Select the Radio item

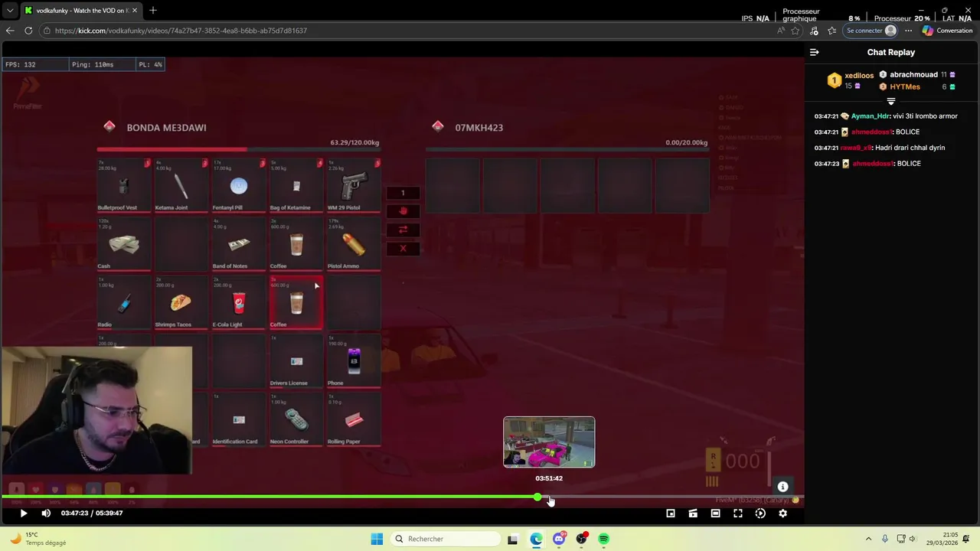pos(124,302)
